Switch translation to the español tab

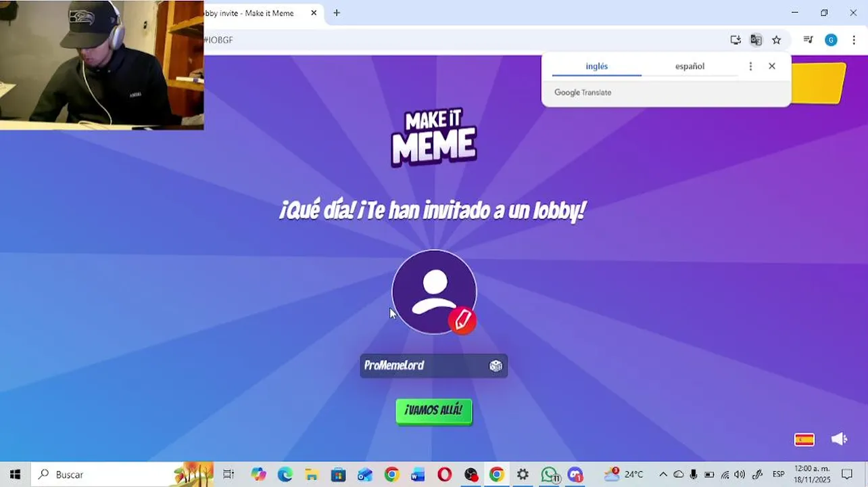(690, 66)
